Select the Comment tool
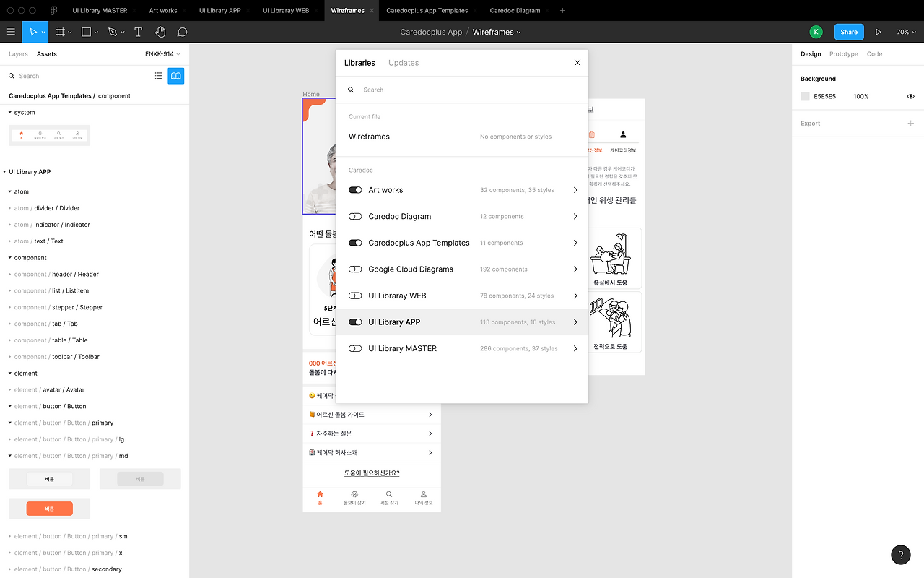The image size is (924, 578). (x=182, y=32)
